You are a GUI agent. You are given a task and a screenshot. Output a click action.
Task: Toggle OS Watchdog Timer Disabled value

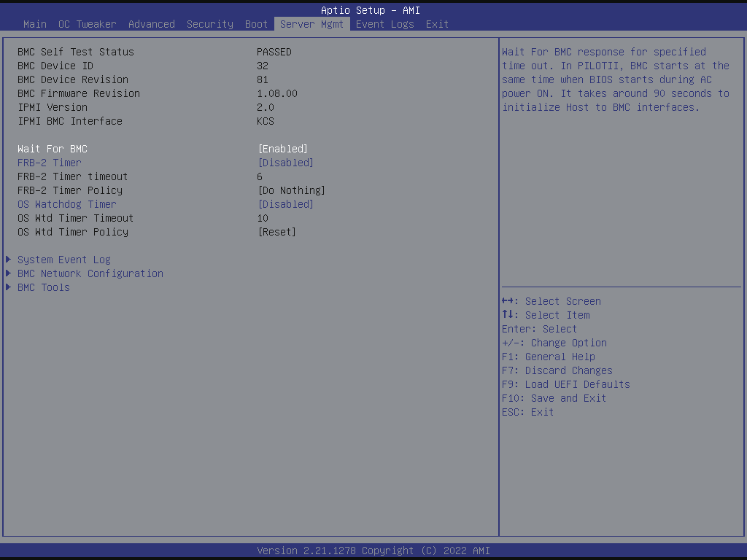[286, 204]
